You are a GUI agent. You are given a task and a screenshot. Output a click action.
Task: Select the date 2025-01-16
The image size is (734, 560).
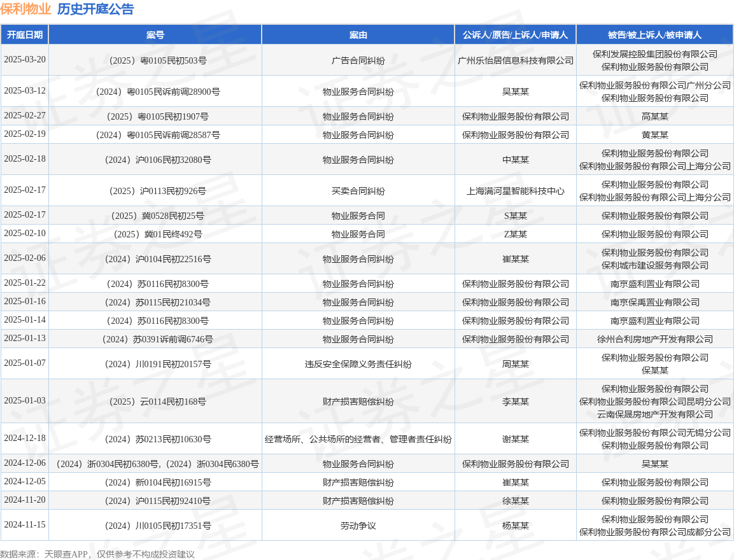(25, 301)
